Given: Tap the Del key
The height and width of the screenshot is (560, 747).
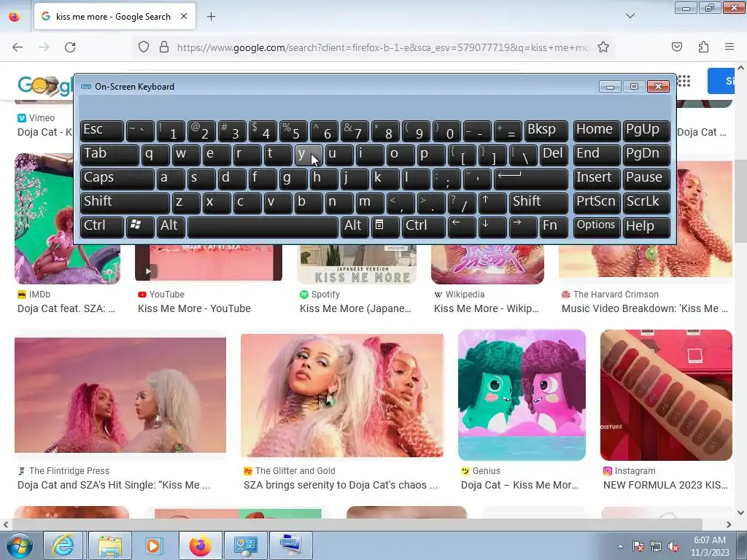Looking at the screenshot, I should click(554, 155).
